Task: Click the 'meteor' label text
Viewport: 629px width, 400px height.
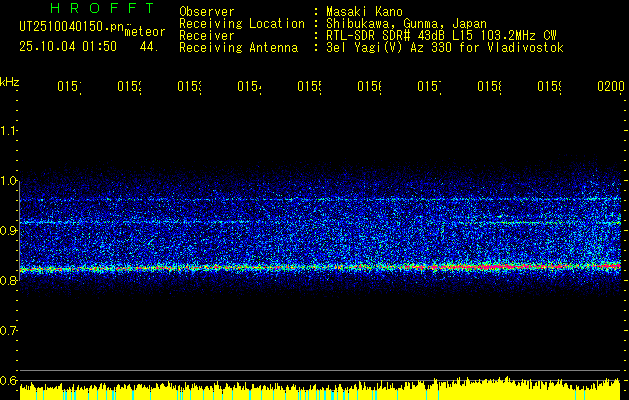Action: pyautogui.click(x=144, y=32)
